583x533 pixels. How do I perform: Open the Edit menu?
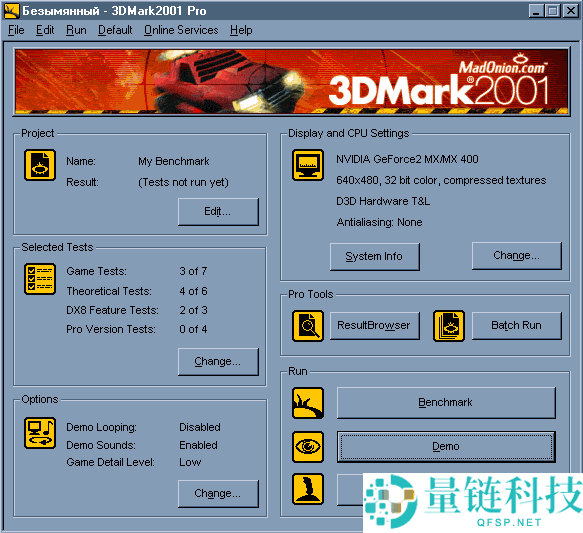[x=45, y=30]
